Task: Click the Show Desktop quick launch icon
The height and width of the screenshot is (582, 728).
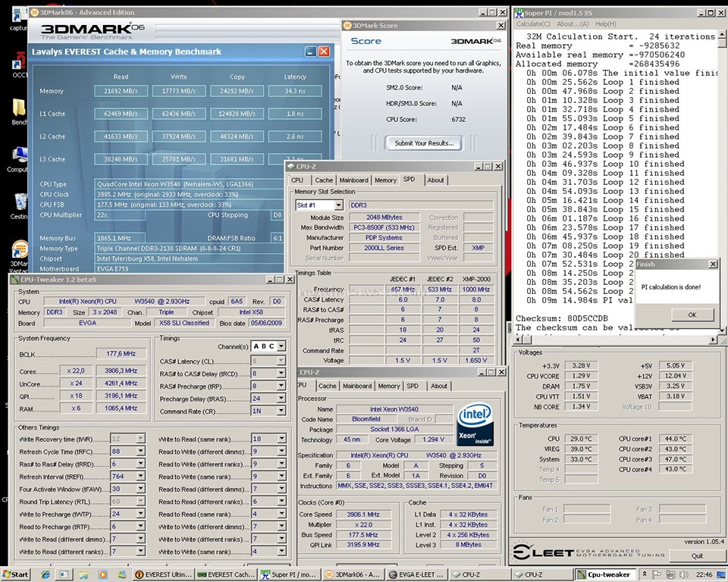Action: (64, 574)
